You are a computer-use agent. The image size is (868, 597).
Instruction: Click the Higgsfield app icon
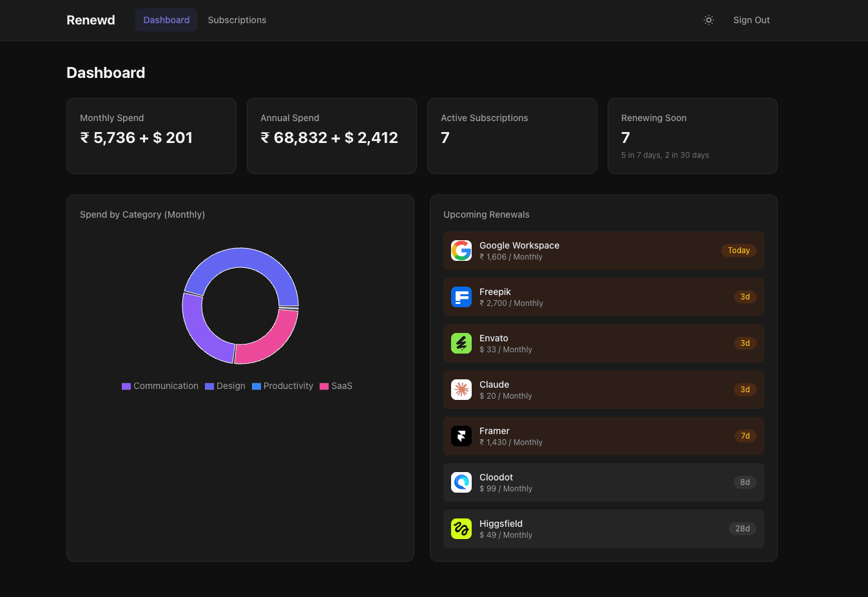pyautogui.click(x=461, y=529)
